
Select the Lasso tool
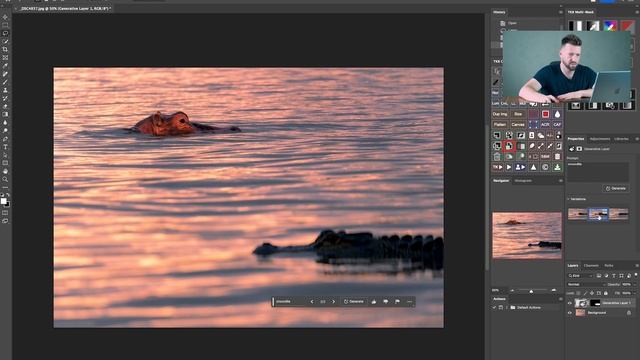pyautogui.click(x=5, y=33)
